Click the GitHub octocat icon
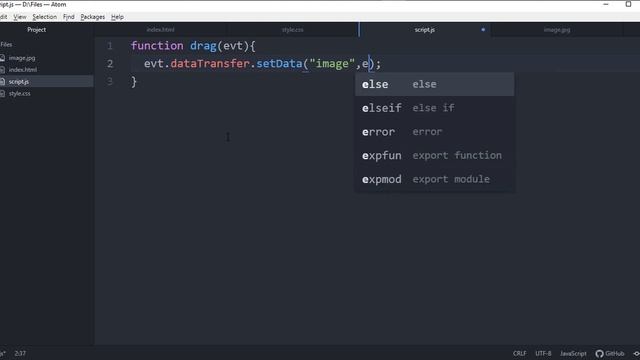 click(599, 353)
